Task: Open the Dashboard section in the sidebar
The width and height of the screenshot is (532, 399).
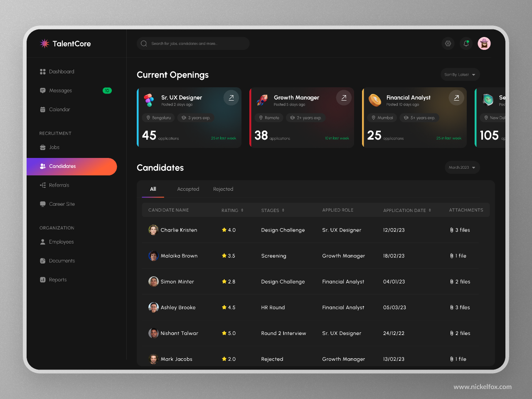Action: pyautogui.click(x=62, y=71)
